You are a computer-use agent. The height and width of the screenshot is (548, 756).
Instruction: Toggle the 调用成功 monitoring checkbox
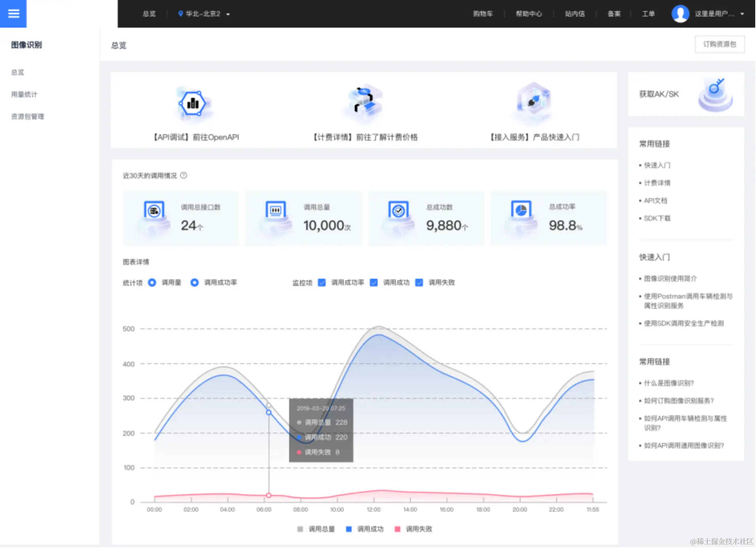[374, 283]
